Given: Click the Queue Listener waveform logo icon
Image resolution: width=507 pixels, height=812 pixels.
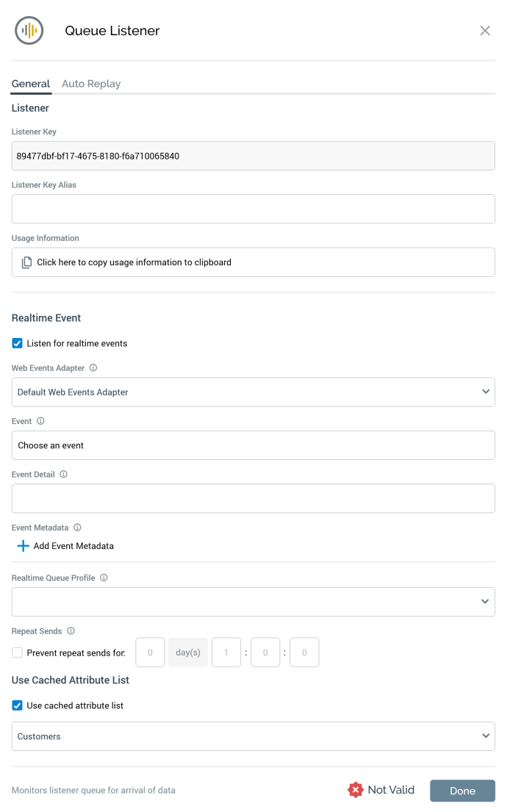Looking at the screenshot, I should click(x=29, y=30).
